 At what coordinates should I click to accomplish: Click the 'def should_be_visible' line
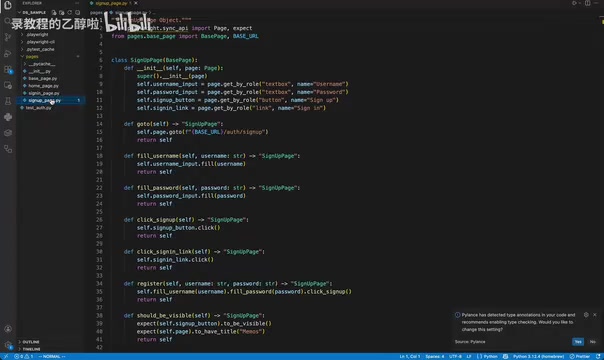[194, 315]
